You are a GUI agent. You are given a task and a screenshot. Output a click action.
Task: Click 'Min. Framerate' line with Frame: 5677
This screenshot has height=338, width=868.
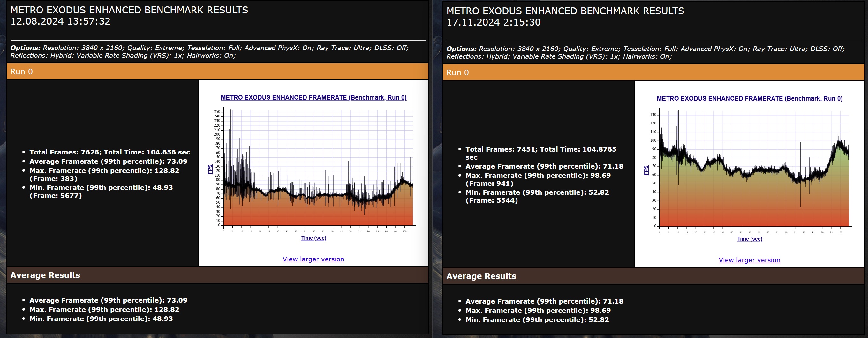click(101, 192)
